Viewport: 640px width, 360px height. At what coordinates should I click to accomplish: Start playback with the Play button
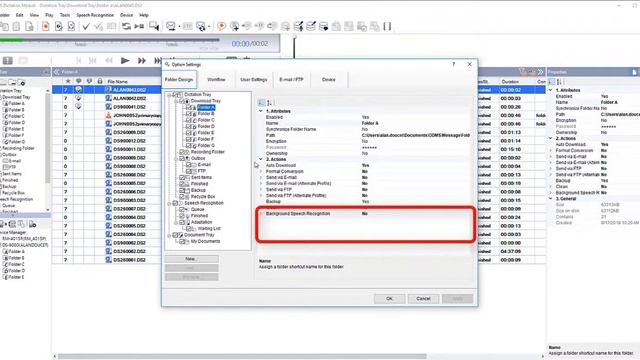125,60
